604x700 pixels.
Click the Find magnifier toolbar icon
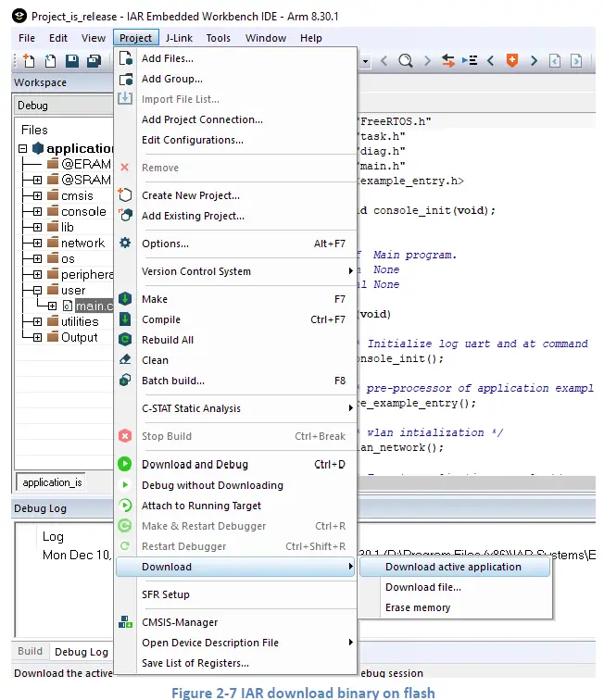[x=406, y=60]
